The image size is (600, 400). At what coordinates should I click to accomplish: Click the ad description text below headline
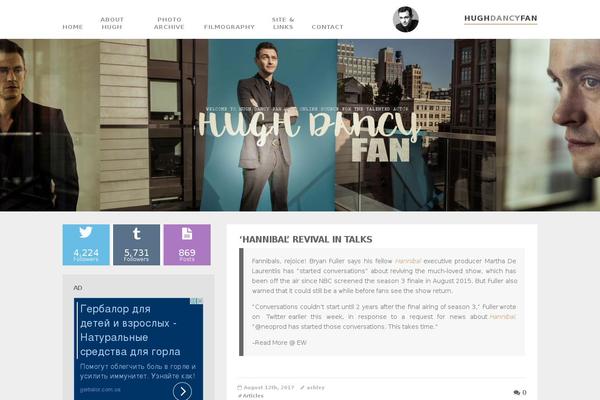click(138, 371)
